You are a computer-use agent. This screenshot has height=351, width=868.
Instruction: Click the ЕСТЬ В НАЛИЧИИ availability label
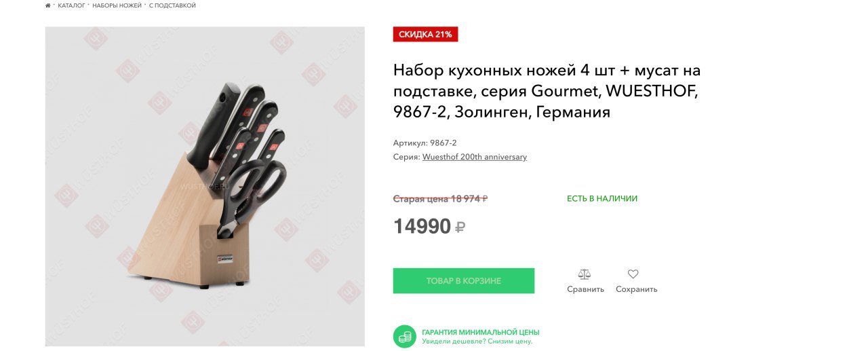click(602, 199)
